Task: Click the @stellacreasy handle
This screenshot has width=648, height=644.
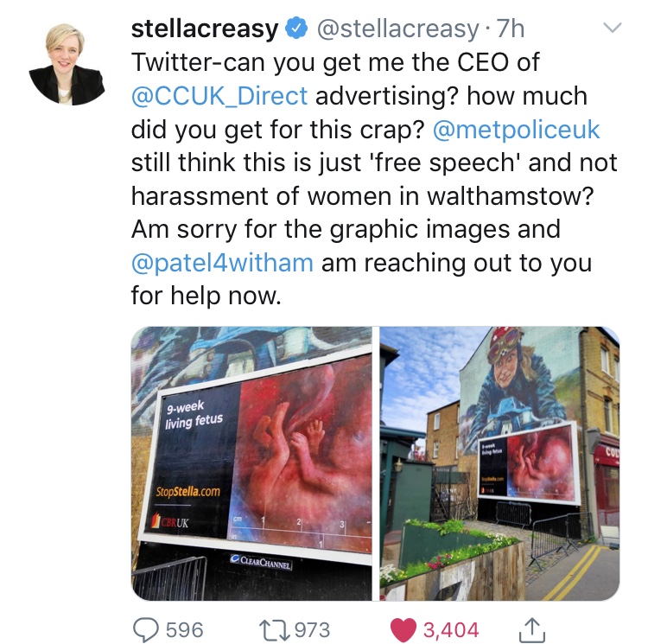Action: coord(397,29)
